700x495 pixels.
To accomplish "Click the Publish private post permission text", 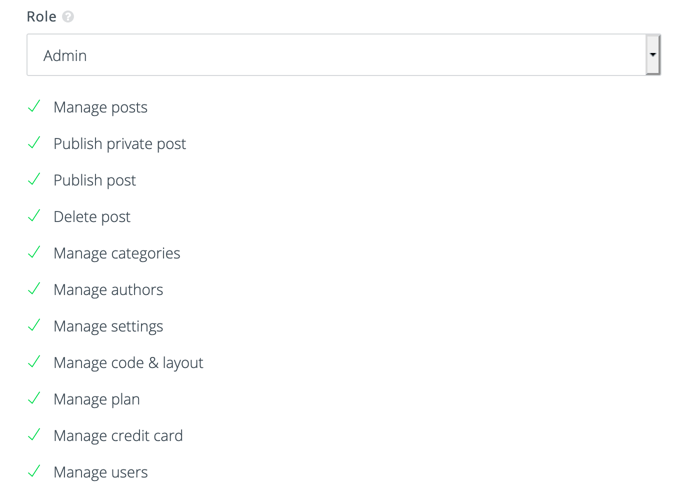I will coord(120,144).
